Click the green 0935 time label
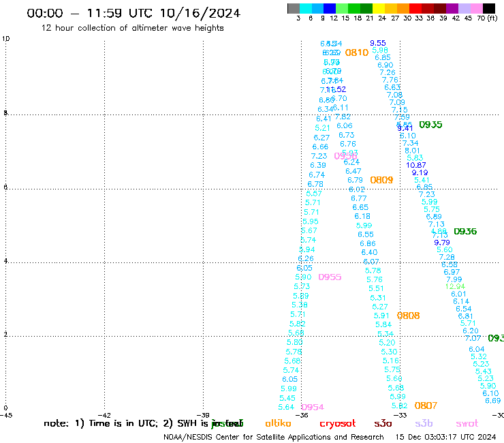This screenshot has width=504, height=443. pyautogui.click(x=430, y=125)
